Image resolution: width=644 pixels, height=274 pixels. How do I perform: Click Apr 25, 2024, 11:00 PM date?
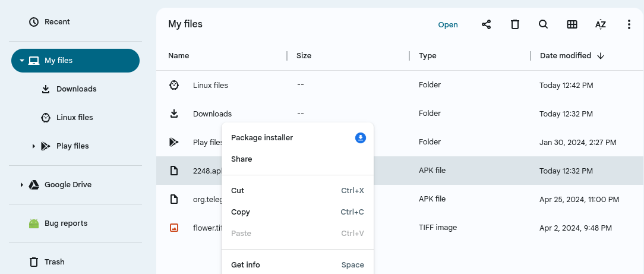(x=579, y=200)
